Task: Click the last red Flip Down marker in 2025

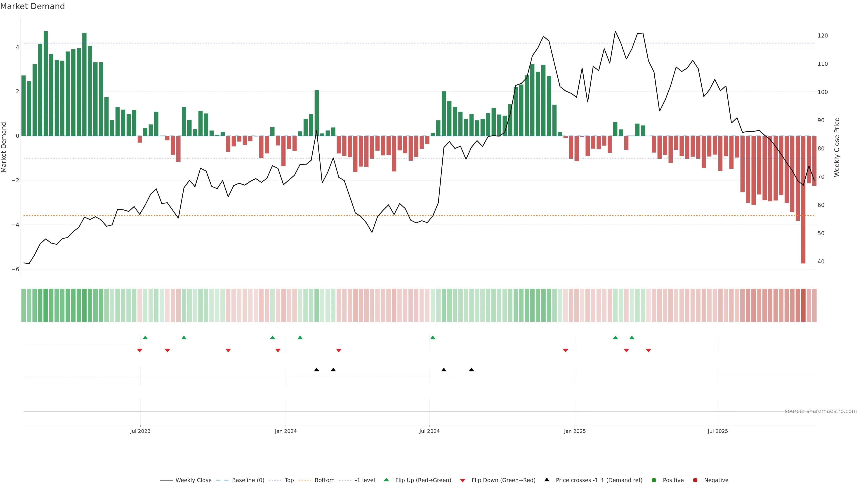Action: [648, 351]
